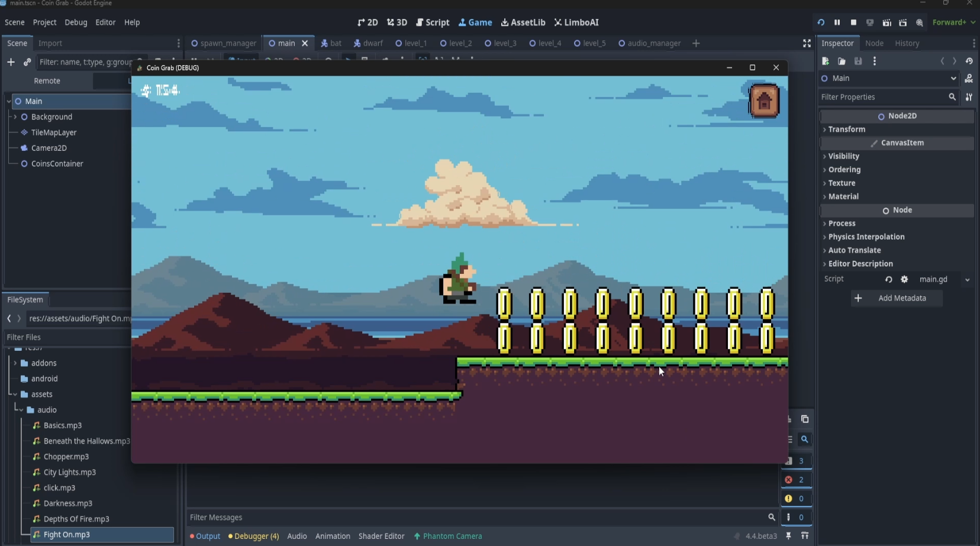Switch to the Import dock tab
The image size is (980, 546).
[50, 43]
